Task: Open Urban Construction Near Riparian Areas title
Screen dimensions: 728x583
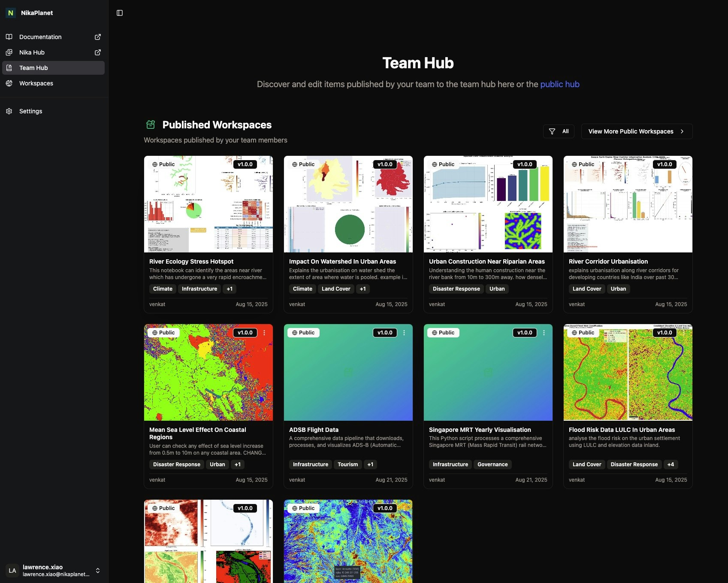Action: [x=487, y=261]
